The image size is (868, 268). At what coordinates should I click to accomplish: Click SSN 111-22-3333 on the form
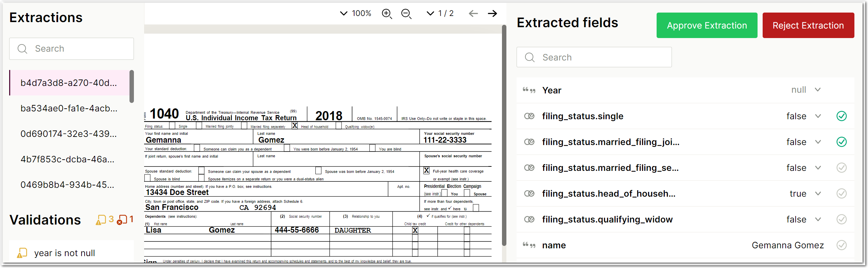coord(445,140)
